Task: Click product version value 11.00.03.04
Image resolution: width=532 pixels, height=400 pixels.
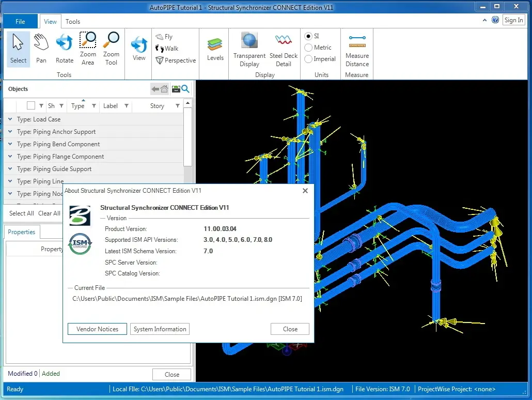Action: coord(220,229)
